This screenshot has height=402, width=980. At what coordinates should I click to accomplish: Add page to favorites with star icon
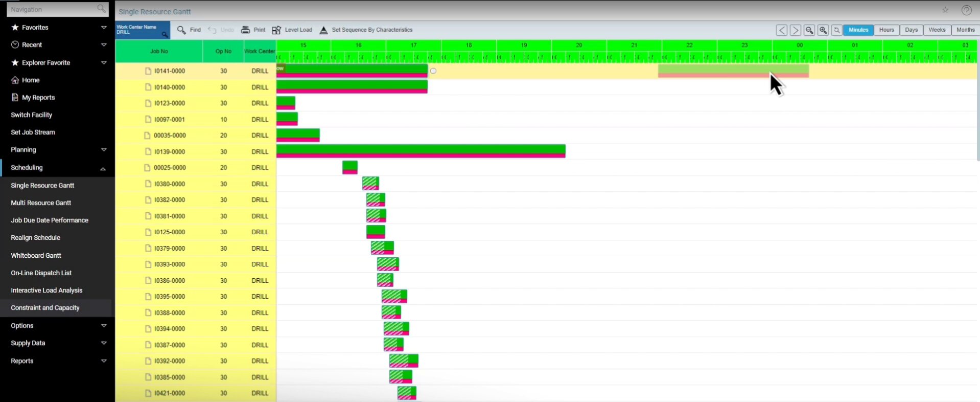[945, 10]
